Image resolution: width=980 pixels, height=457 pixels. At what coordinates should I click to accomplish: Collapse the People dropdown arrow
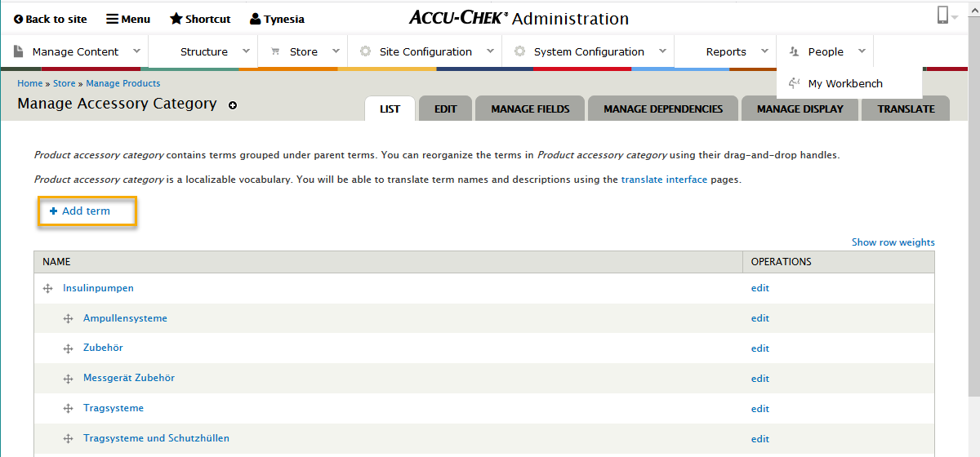[862, 51]
